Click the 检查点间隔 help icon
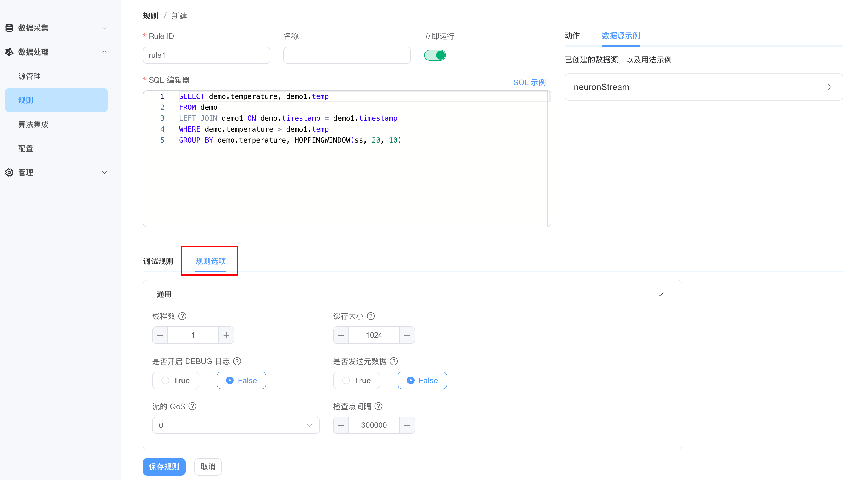This screenshot has width=868, height=480. (x=378, y=406)
